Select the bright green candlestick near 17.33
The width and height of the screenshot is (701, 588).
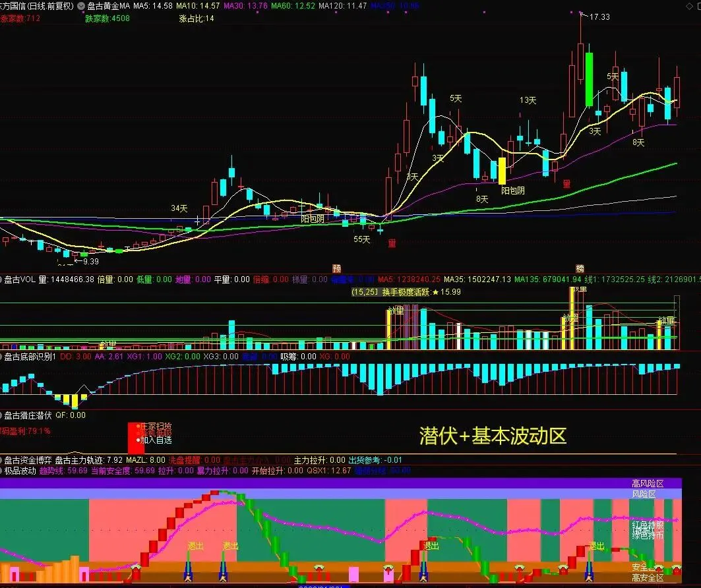click(590, 79)
